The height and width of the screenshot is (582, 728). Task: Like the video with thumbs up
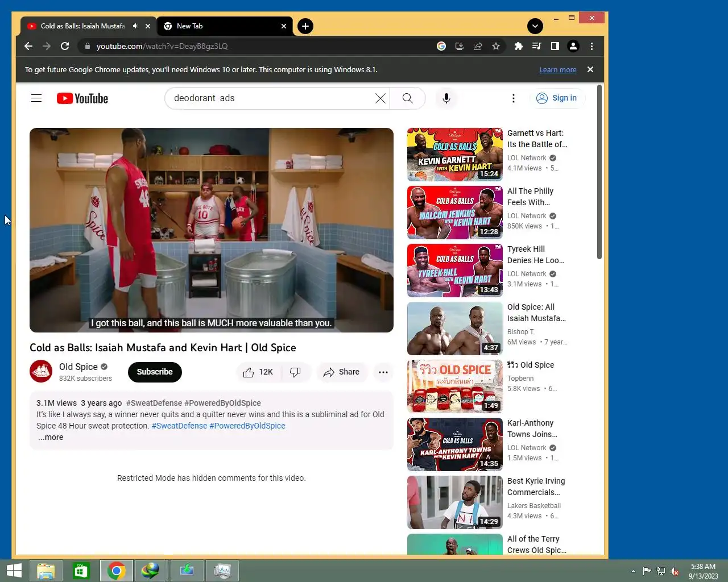257,372
